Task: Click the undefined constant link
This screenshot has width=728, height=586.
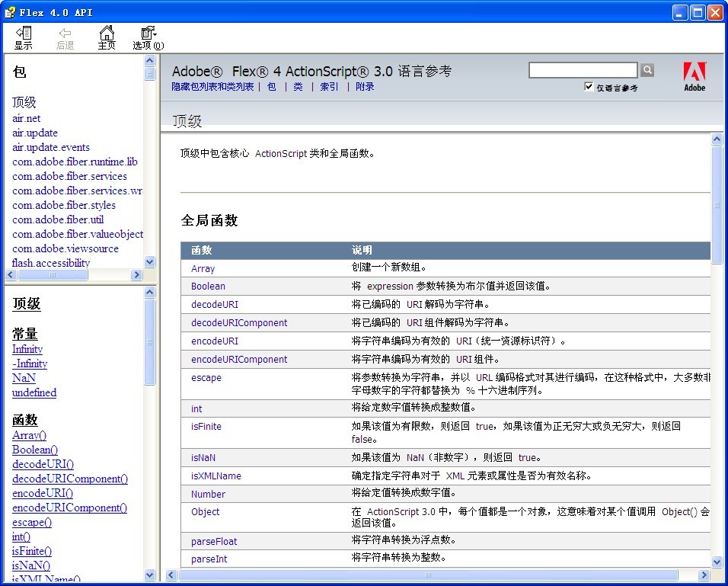Action: 34,392
